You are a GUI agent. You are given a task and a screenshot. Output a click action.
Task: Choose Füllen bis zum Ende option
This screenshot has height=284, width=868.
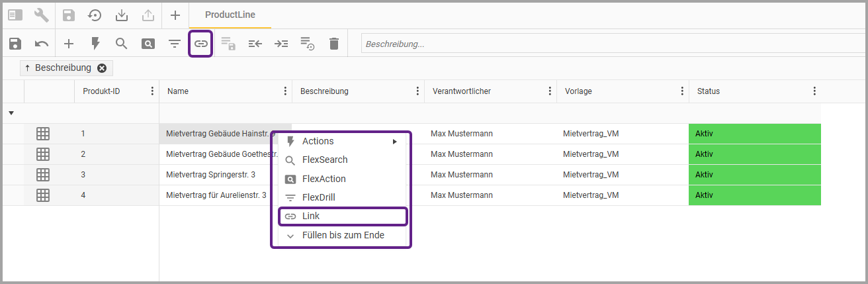pyautogui.click(x=343, y=235)
